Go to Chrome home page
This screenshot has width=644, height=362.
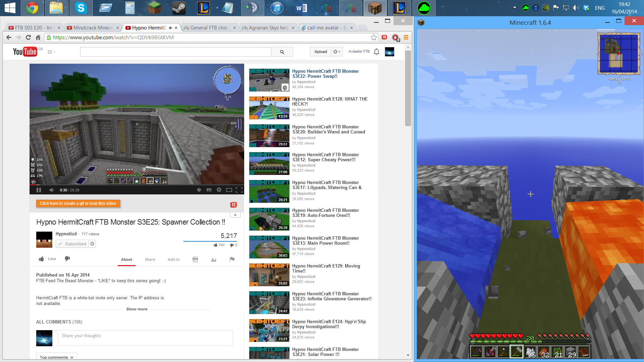click(38, 38)
